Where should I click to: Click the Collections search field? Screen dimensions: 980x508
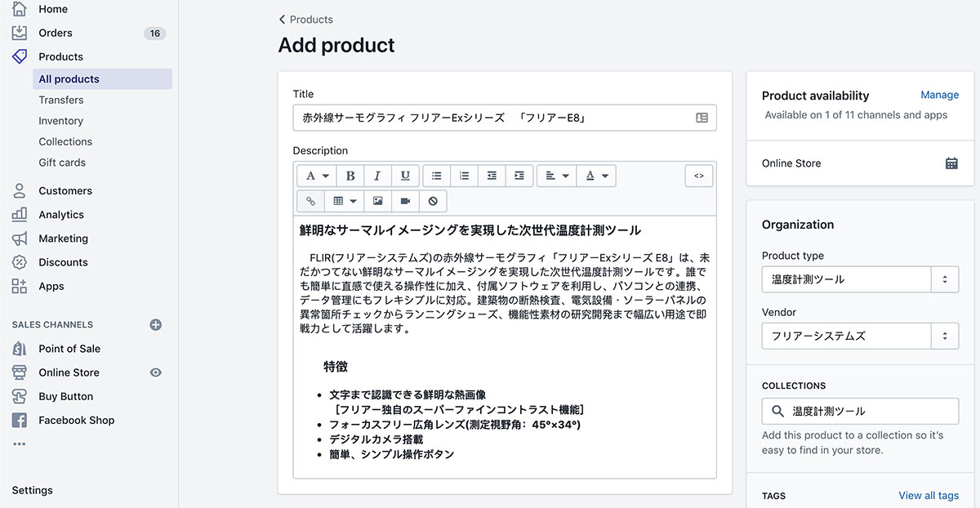pyautogui.click(x=860, y=411)
